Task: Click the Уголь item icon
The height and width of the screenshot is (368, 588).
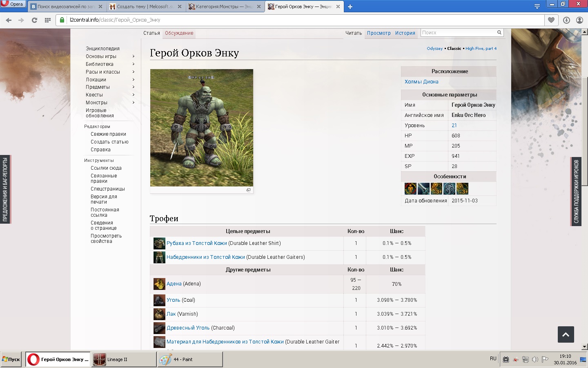Action: point(159,300)
